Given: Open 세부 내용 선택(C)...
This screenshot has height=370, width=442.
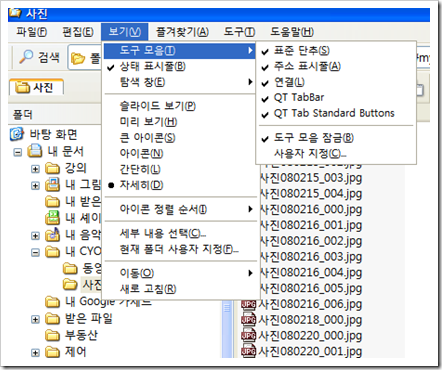Looking at the screenshot, I should 180,233.
